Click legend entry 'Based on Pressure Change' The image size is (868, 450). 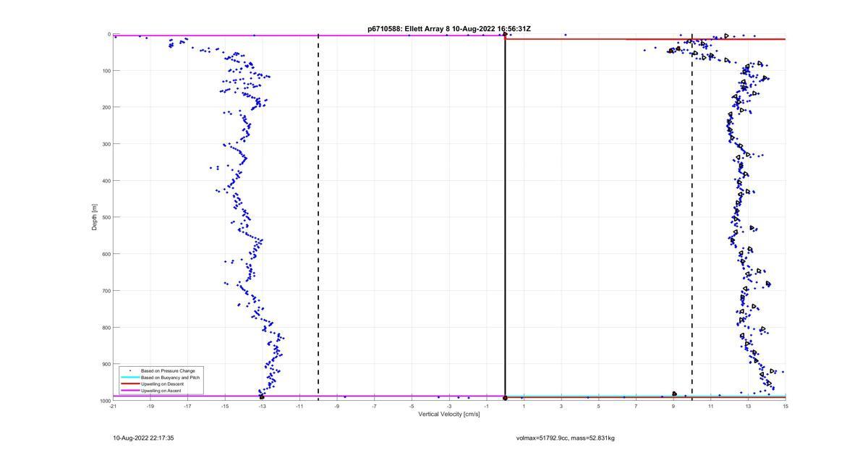(x=168, y=371)
